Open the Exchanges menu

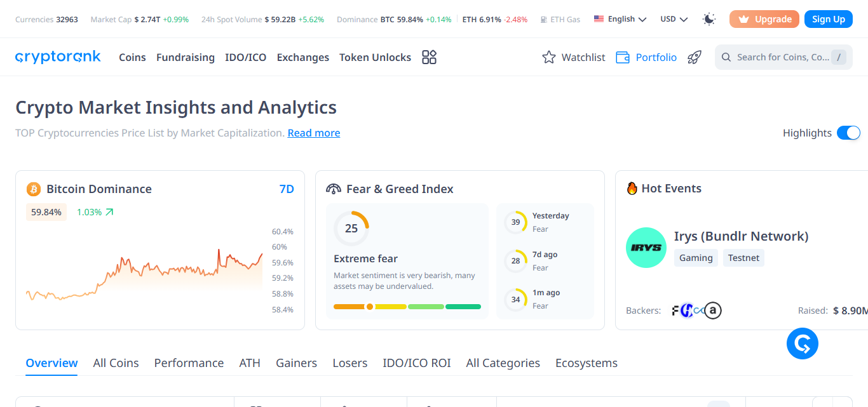(303, 57)
